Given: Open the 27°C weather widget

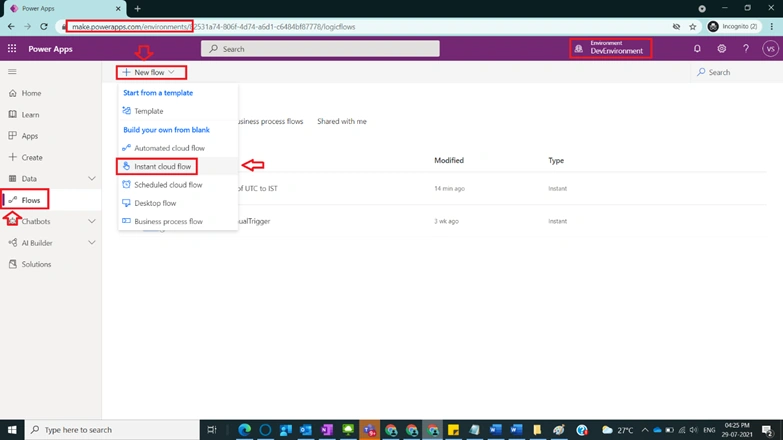Looking at the screenshot, I should [618, 430].
